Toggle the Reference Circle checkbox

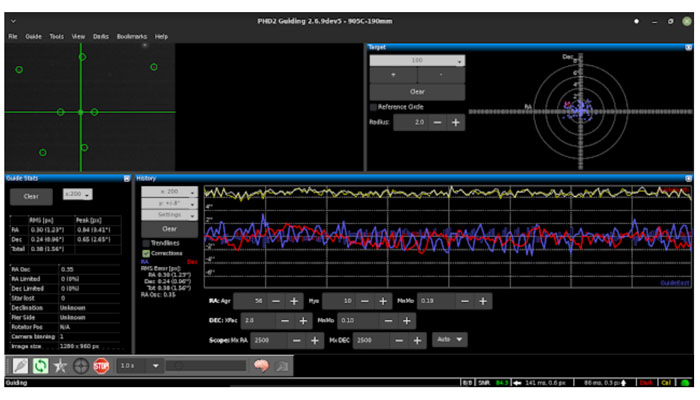coord(374,106)
